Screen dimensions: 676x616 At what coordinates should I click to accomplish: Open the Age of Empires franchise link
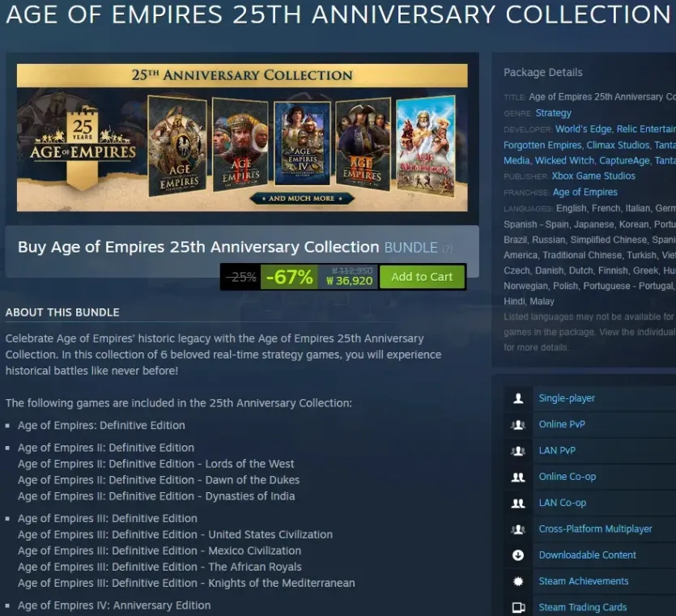(x=585, y=193)
